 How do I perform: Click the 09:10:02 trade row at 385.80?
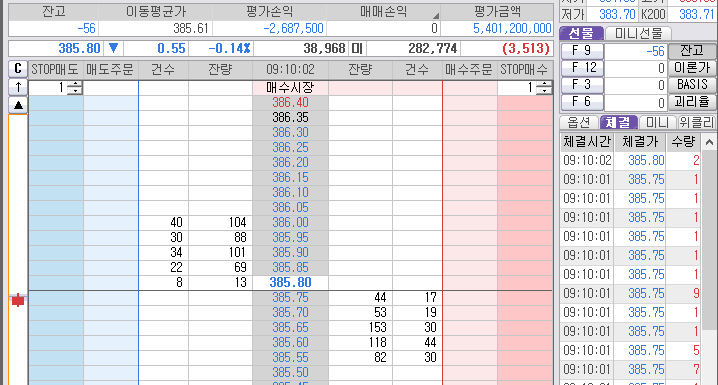(x=631, y=161)
